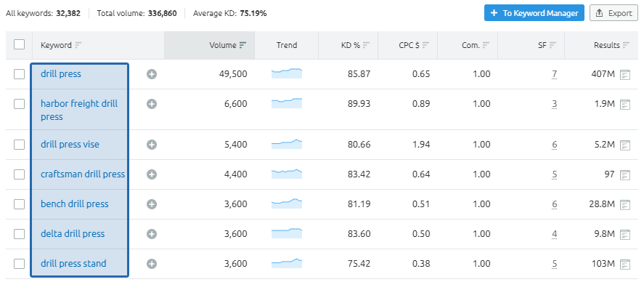The width and height of the screenshot is (644, 282).
Task: Open SERP icon for 'harbor freight drill press'
Action: point(625,105)
